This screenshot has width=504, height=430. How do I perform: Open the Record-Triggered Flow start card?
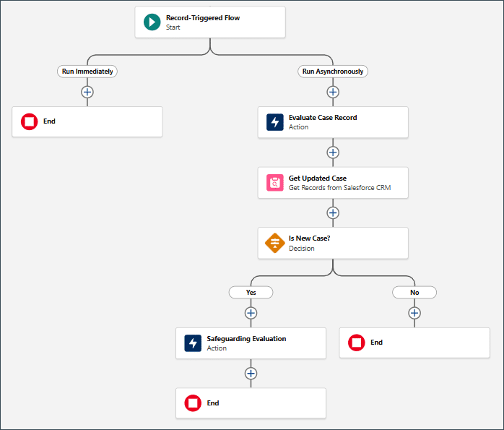[x=210, y=22]
